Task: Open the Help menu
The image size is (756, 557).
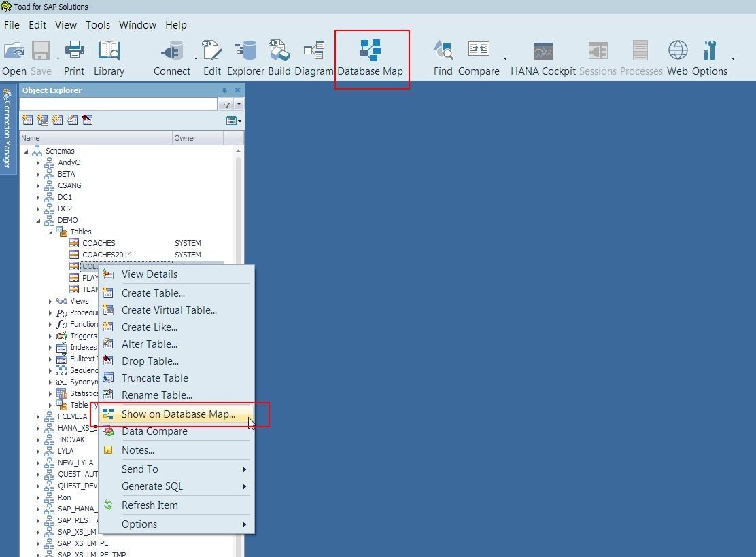Action: click(175, 25)
